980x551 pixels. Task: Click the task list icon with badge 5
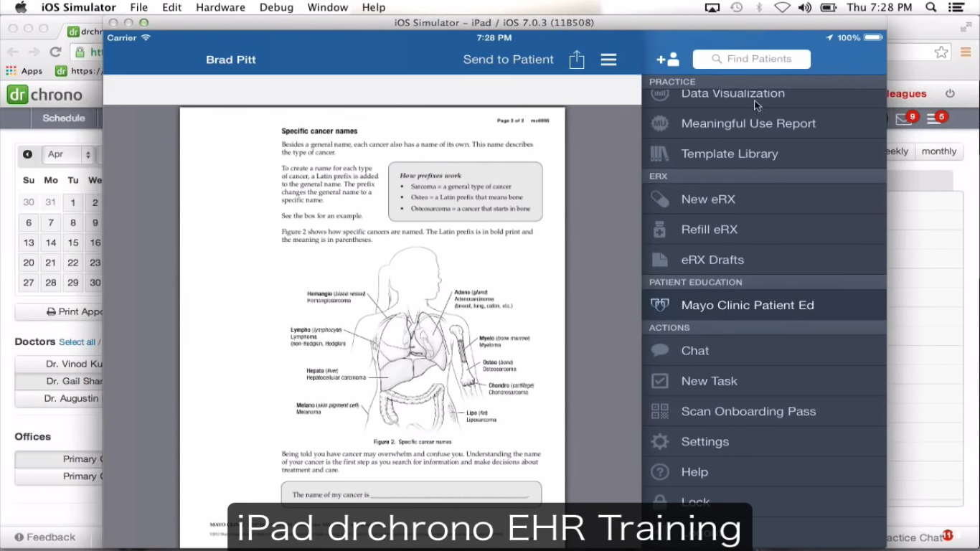pyautogui.click(x=933, y=118)
